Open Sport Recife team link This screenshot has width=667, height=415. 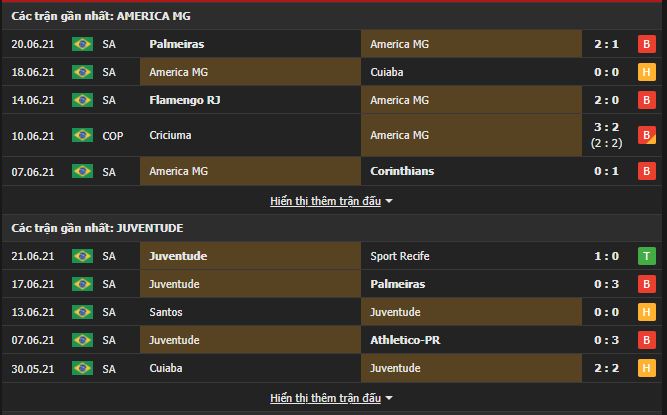coord(400,256)
